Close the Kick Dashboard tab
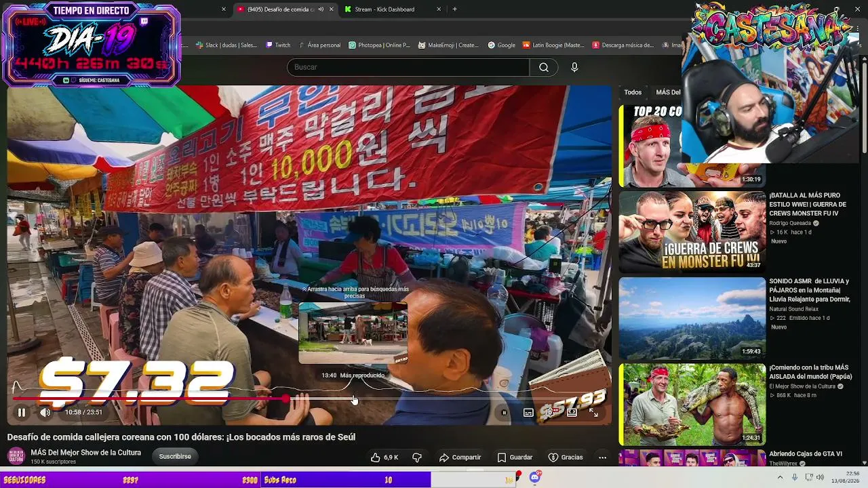 tap(439, 9)
